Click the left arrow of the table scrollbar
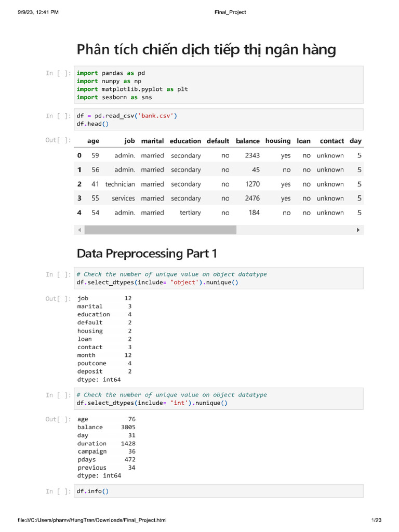Viewport: 399px width, 532px height. click(x=79, y=230)
